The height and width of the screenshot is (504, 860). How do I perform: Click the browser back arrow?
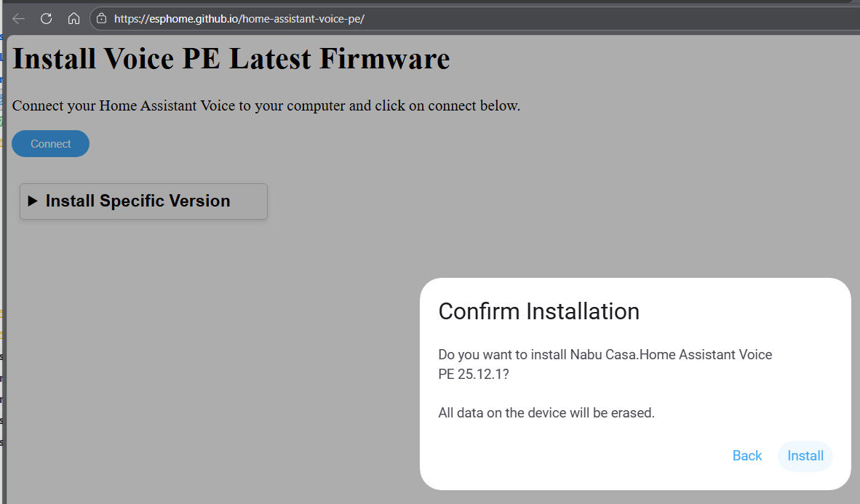[x=19, y=19]
